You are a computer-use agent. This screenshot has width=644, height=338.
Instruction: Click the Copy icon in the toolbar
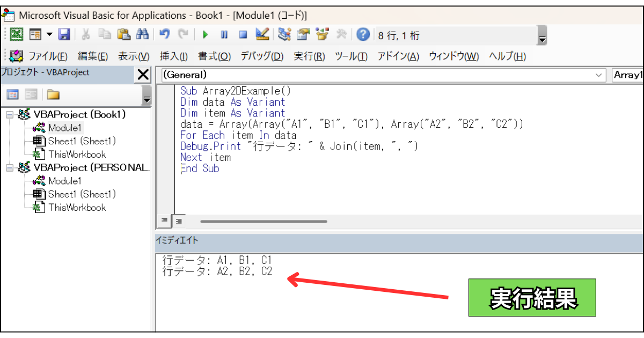coord(105,35)
